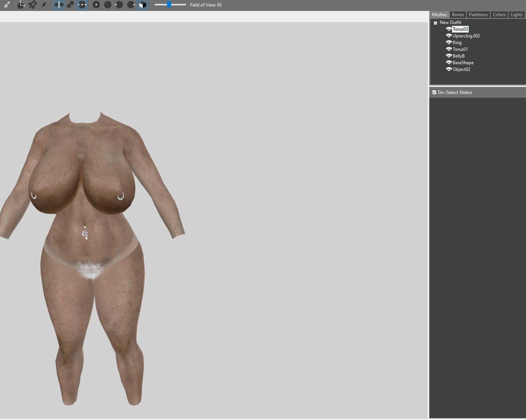Switch to the Colors tab

point(499,15)
